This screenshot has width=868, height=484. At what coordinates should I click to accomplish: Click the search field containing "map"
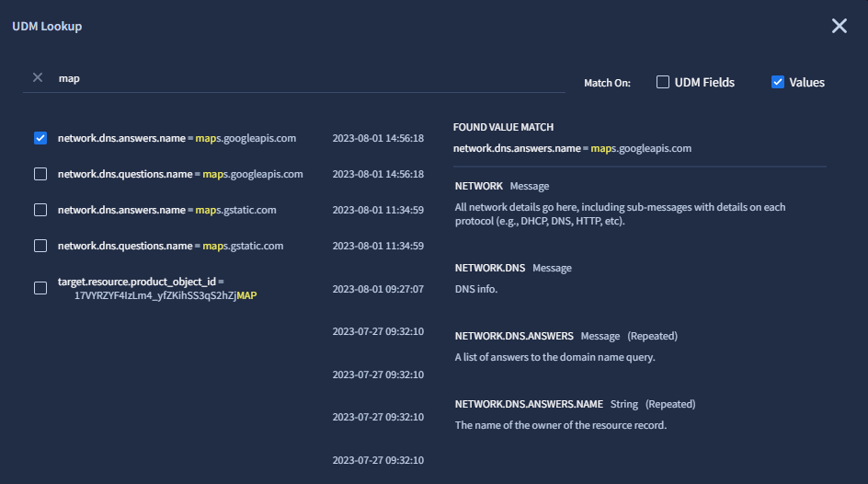click(x=303, y=79)
